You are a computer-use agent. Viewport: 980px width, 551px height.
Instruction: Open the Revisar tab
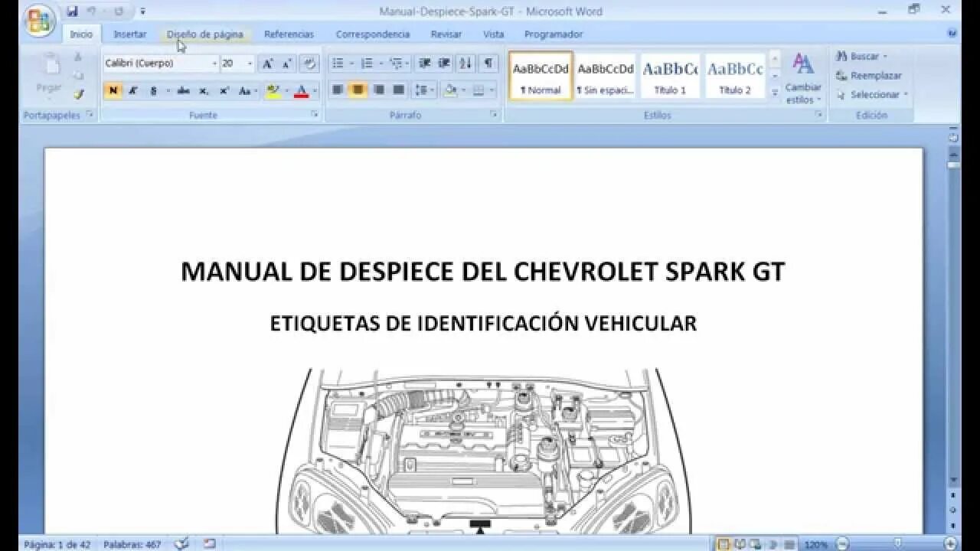click(x=446, y=34)
